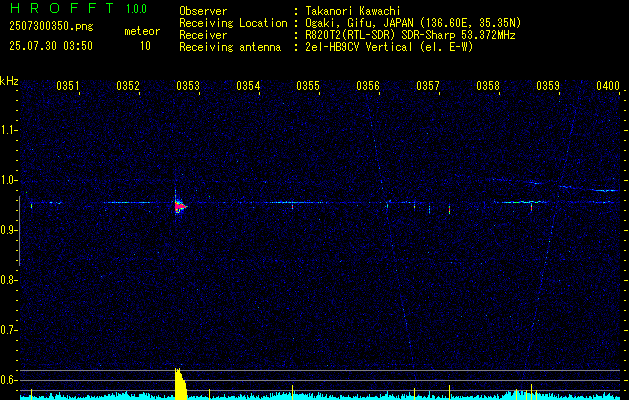Click the 1.1 kHz frequency label
The image size is (629, 400).
[x=8, y=130]
